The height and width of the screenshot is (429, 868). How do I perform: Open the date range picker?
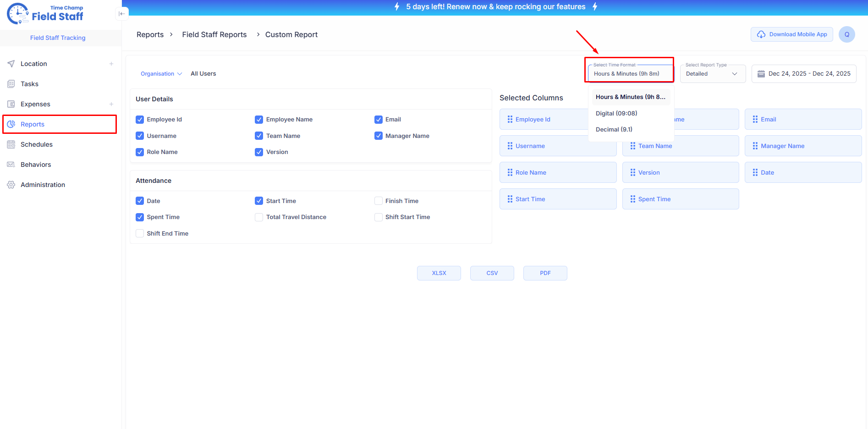(x=804, y=73)
